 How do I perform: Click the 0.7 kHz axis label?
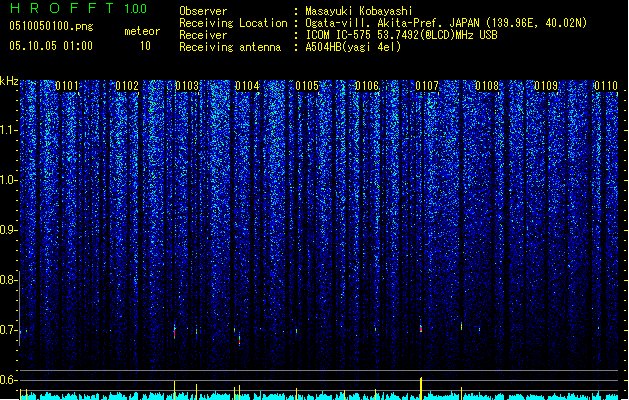(x=8, y=330)
